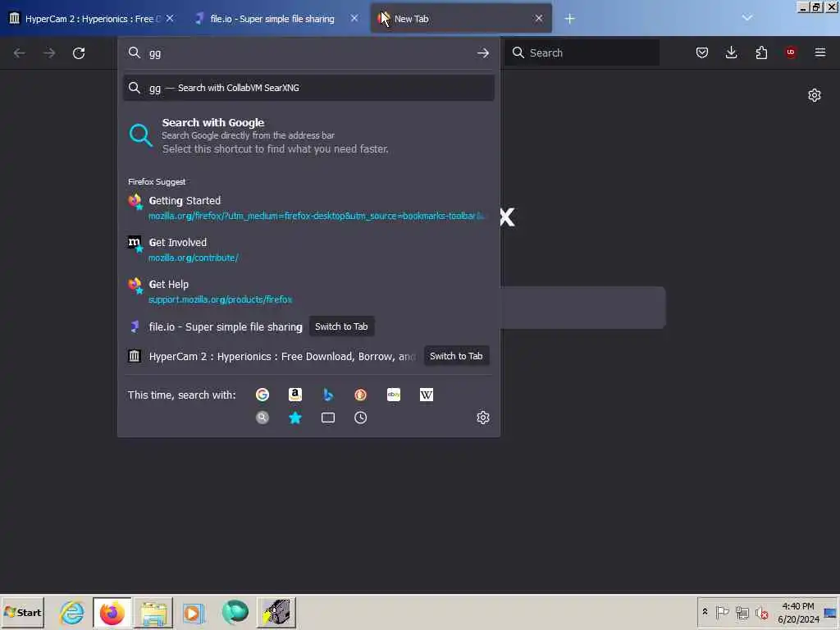
Task: Search this time with eBay
Action: coord(394,395)
